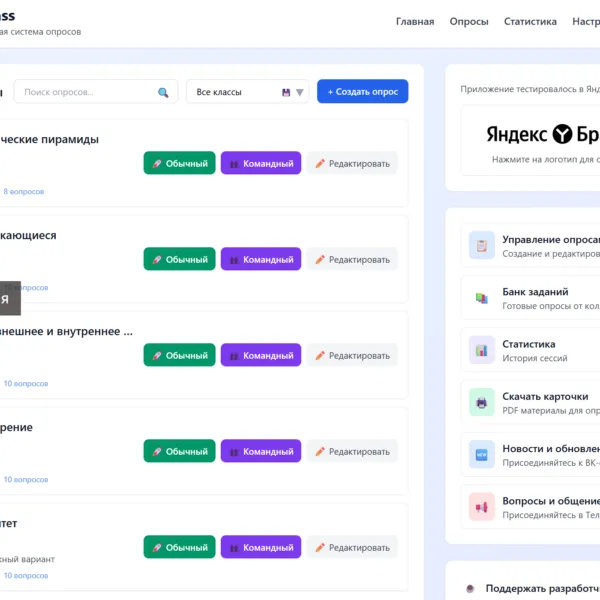
Task: Start Обычный mode for кающиеся survey
Action: [179, 259]
